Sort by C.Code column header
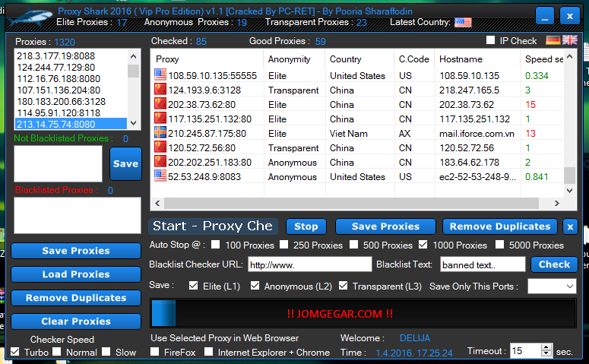Viewport: 589px width, 364px height. [x=414, y=59]
